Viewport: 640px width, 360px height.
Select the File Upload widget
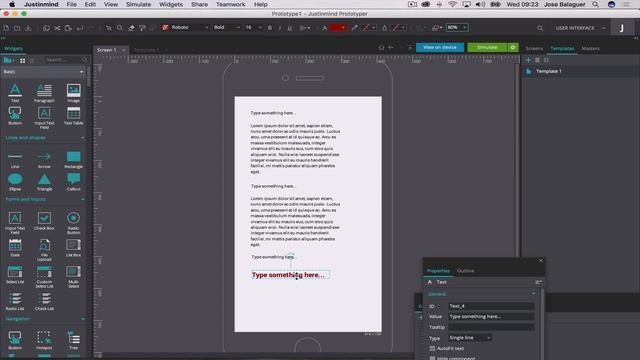(x=44, y=250)
